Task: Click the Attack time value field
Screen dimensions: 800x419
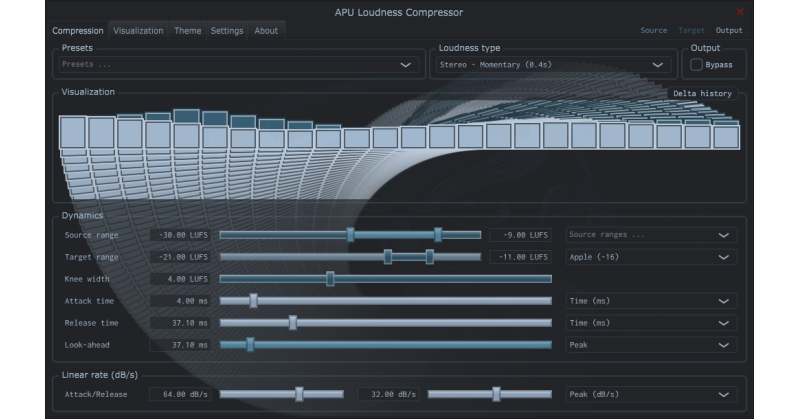Action: [181, 301]
